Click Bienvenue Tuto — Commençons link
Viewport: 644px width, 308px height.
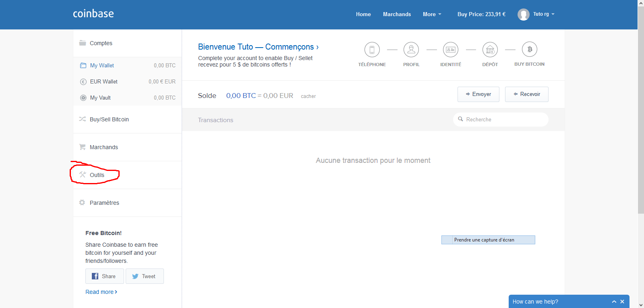tap(258, 47)
